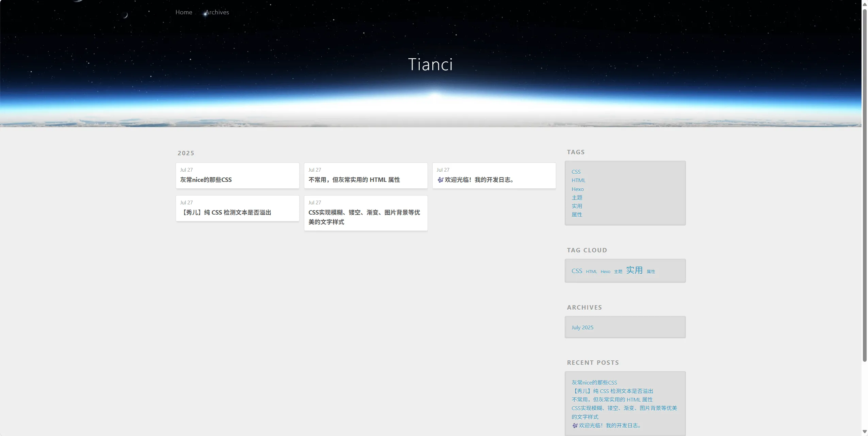Click 属性 in the Tag Cloud

point(650,272)
